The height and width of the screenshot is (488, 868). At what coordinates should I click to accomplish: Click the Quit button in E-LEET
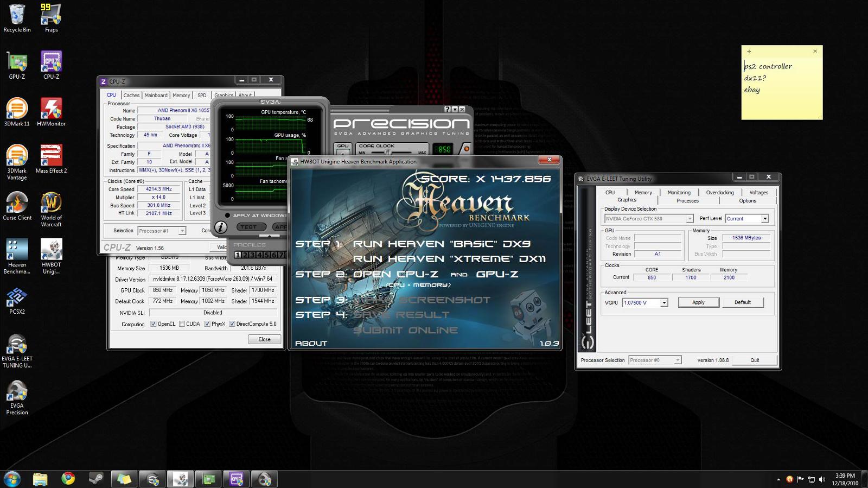755,360
